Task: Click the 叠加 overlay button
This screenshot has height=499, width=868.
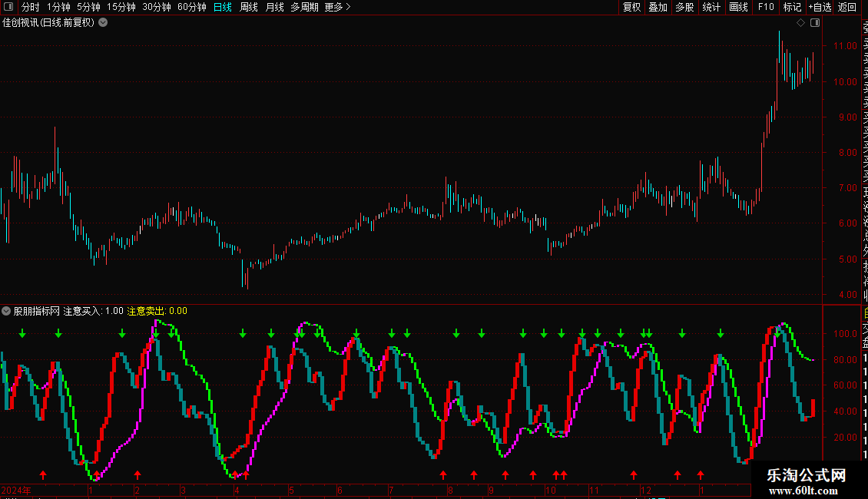Action: pos(658,7)
